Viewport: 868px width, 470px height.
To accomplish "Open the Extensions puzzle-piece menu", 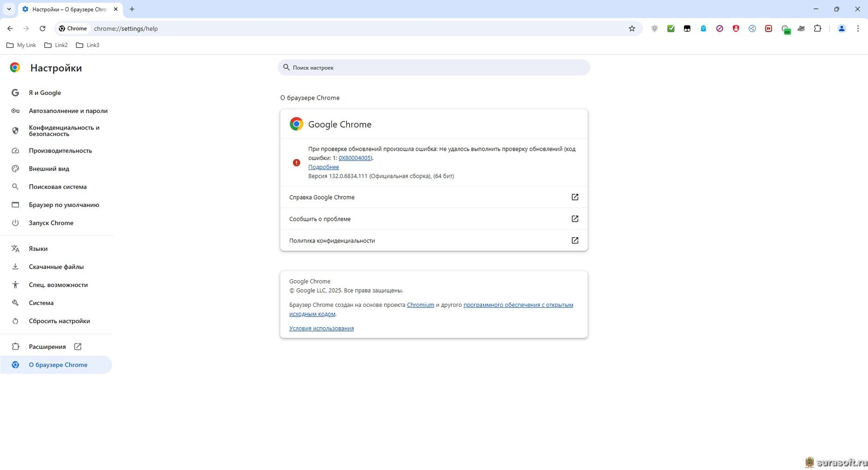I will point(817,29).
